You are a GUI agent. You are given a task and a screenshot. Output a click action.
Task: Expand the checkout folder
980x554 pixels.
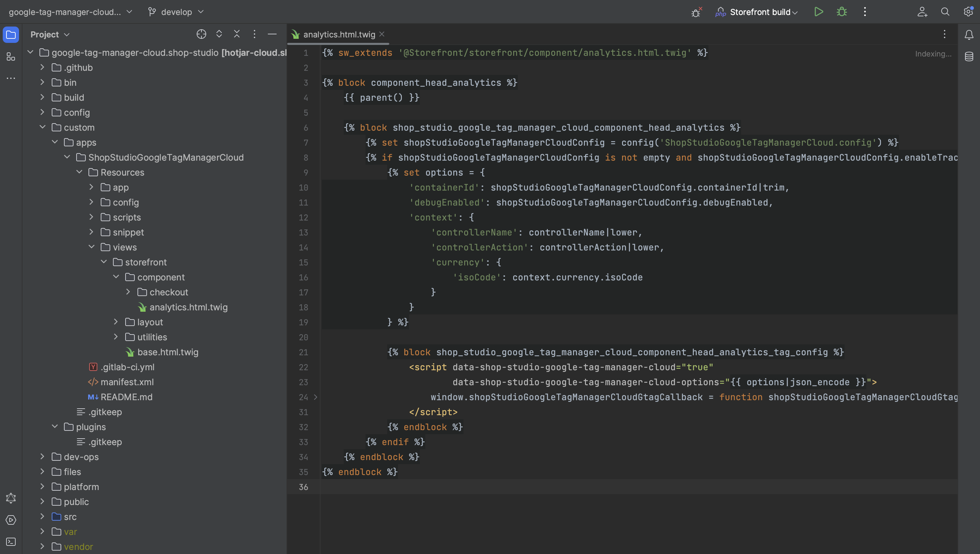tap(128, 292)
